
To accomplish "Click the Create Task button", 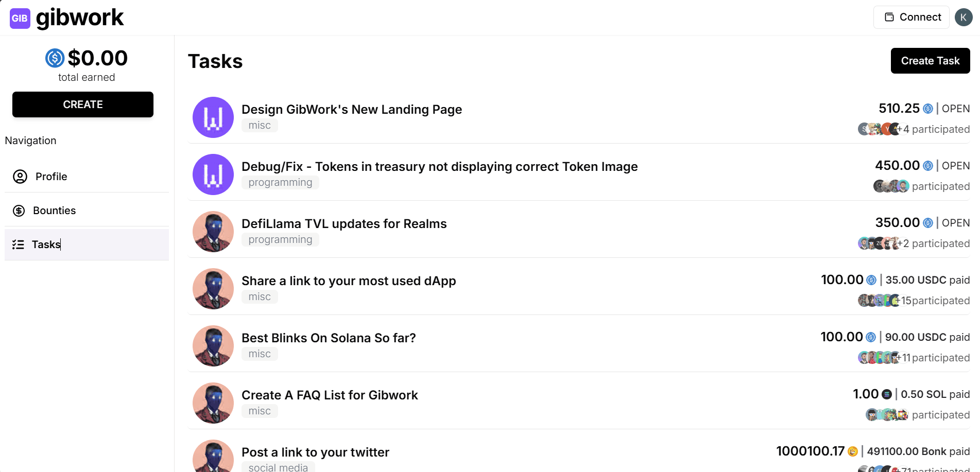I will coord(930,61).
